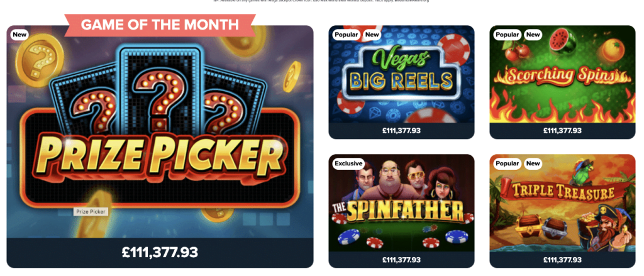Launch the Scorching Spins game
644x276 pixels.
click(562, 74)
